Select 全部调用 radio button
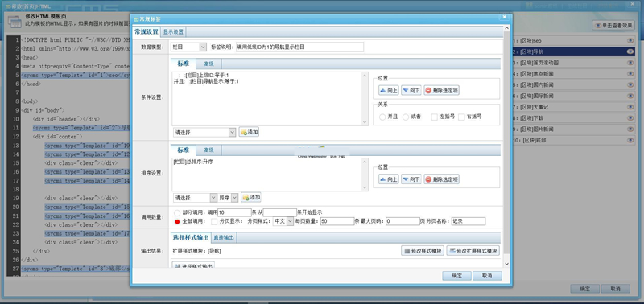This screenshot has height=304, width=644. click(177, 221)
